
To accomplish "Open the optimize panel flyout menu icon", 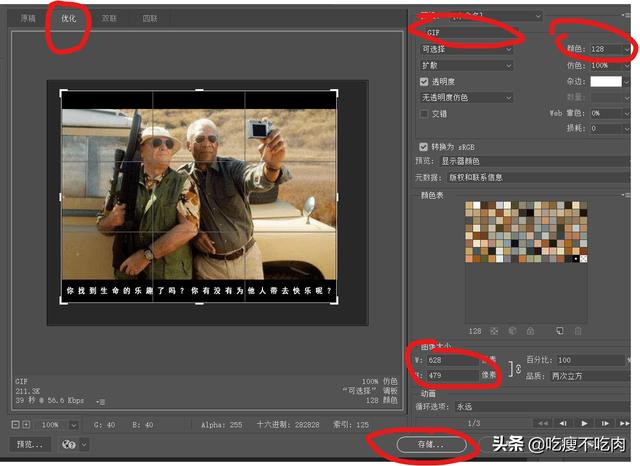I will (x=626, y=15).
